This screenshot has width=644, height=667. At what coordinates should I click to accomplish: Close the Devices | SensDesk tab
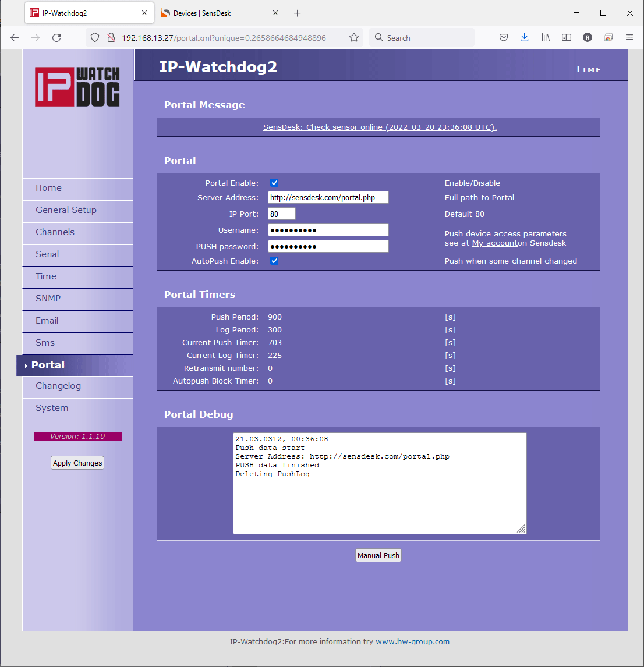pos(275,13)
